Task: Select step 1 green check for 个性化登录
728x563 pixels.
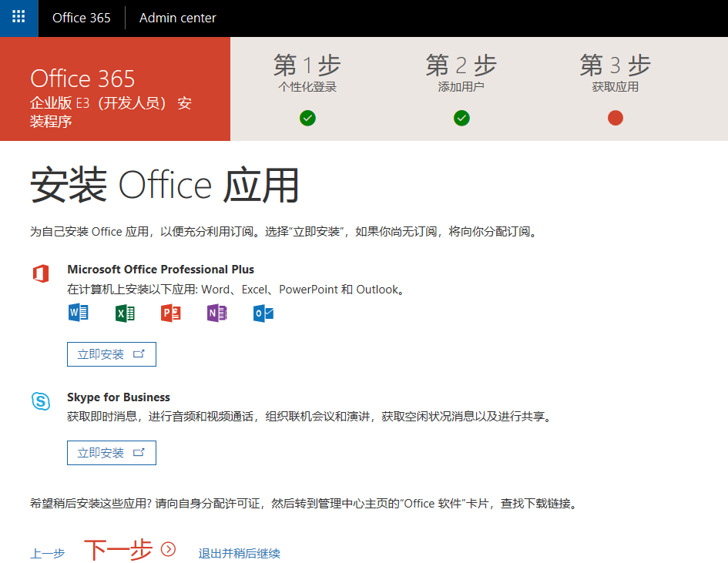Action: [307, 118]
